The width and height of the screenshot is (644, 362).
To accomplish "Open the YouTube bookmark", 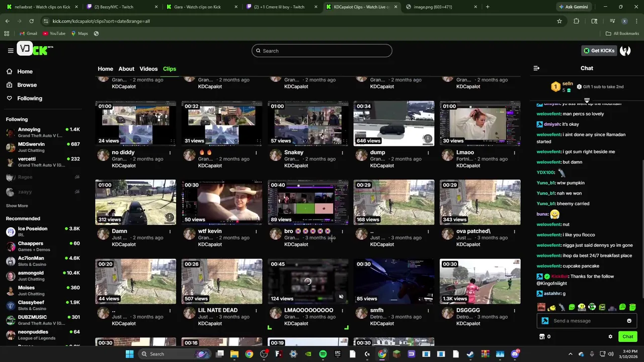I will coord(54,34).
